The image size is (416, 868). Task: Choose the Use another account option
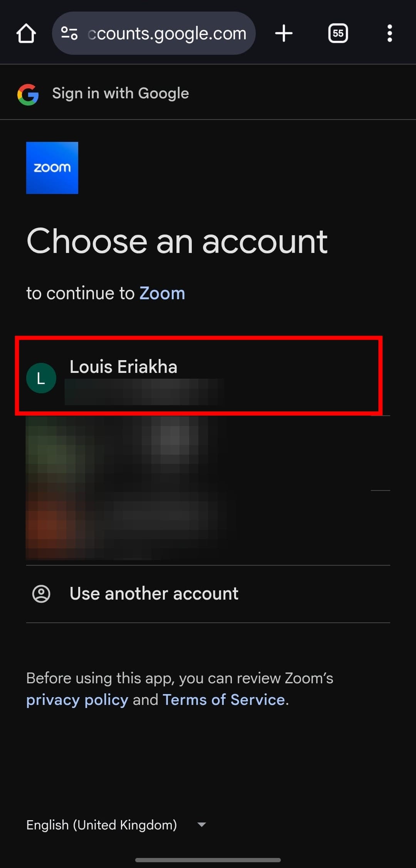(154, 593)
